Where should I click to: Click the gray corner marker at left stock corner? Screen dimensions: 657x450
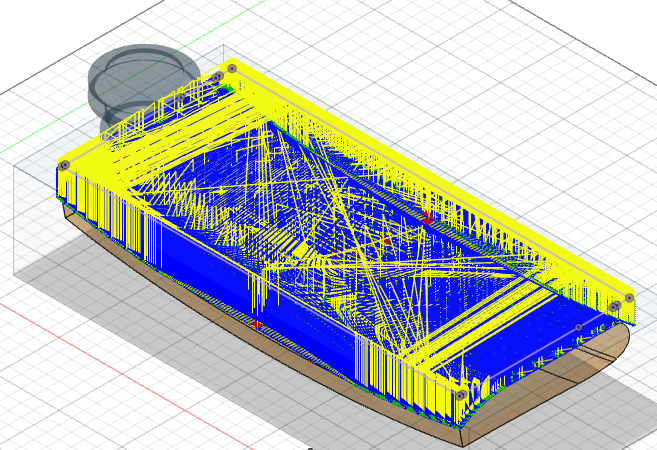(x=64, y=164)
